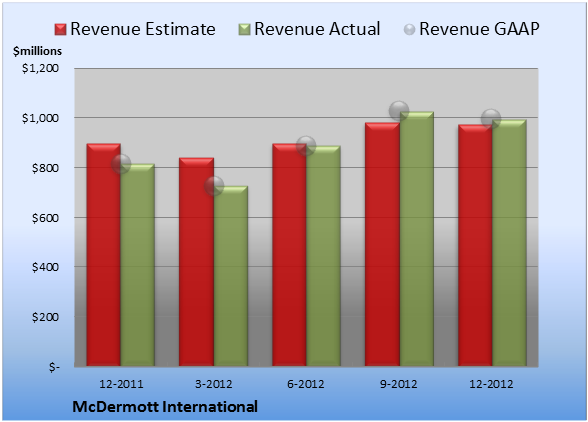This screenshot has height=422, width=588.
Task: Click the gray Revenue GAAP legend marker
Action: point(410,29)
